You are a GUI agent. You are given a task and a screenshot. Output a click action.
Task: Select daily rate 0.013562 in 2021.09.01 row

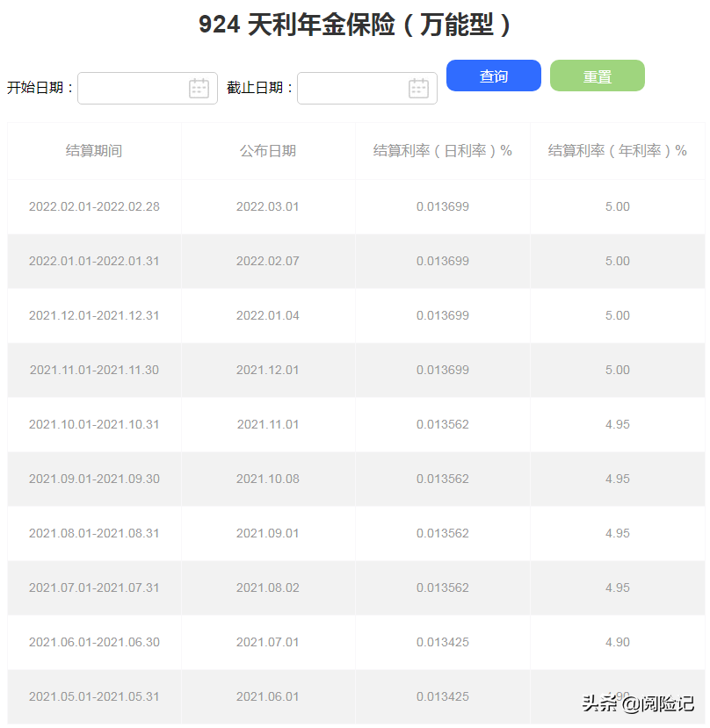442,533
